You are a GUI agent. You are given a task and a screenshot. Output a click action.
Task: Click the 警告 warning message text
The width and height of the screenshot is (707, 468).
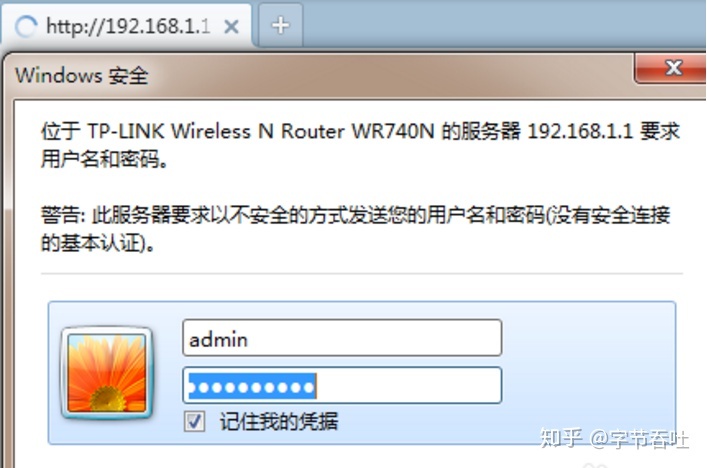pyautogui.click(x=355, y=228)
